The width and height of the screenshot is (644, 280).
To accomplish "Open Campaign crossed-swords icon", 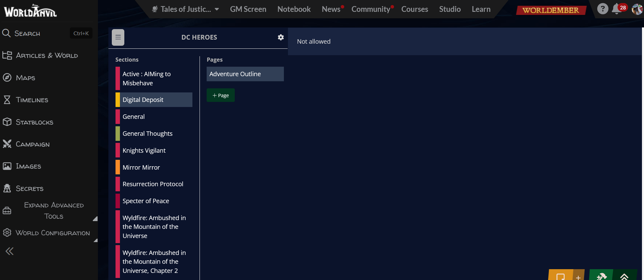I will click(x=7, y=144).
